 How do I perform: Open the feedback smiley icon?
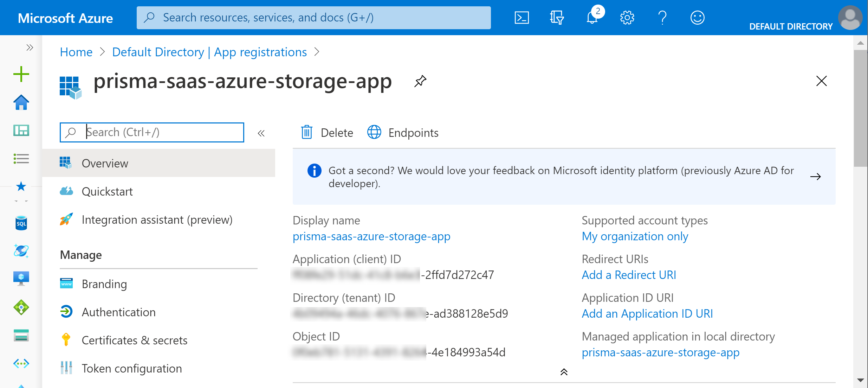coord(697,18)
